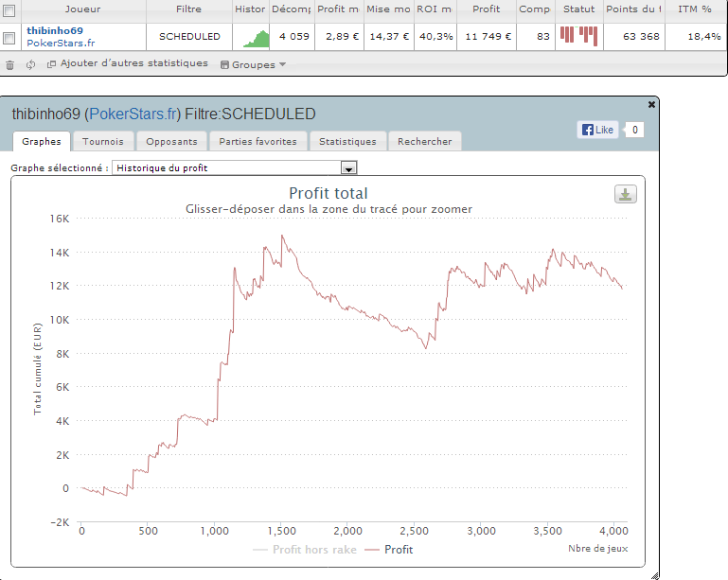Switch to the Opposants tab

coord(171,142)
